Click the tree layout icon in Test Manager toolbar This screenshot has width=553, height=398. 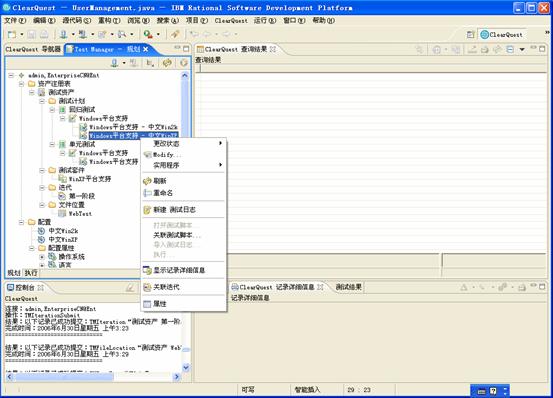[150, 63]
